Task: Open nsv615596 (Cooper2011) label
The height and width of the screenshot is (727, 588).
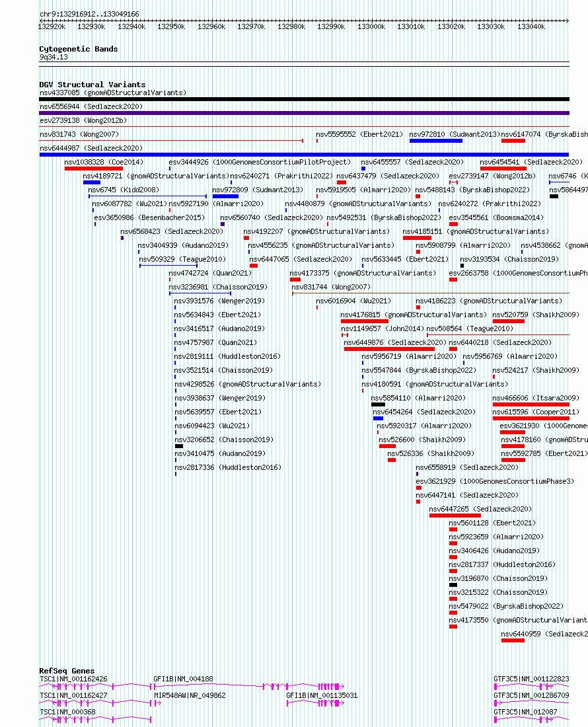Action: click(x=536, y=412)
